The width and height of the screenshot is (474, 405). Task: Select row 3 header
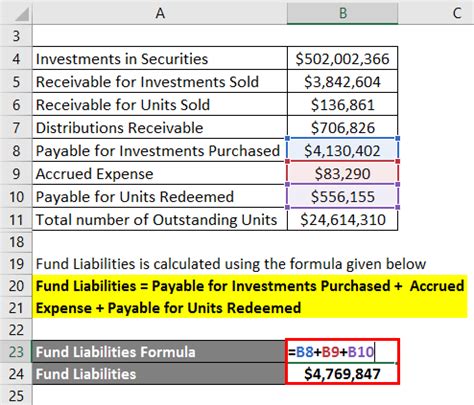point(16,36)
